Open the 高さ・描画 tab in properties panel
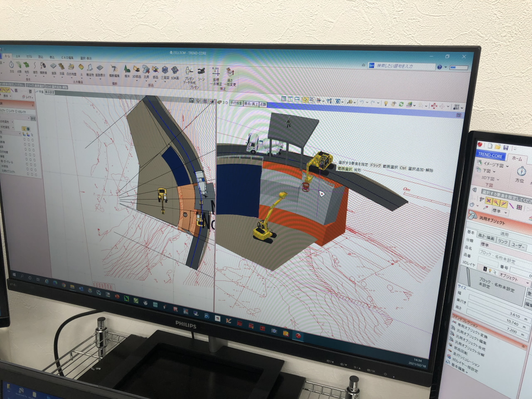The height and width of the screenshot is (399, 532). click(486, 238)
